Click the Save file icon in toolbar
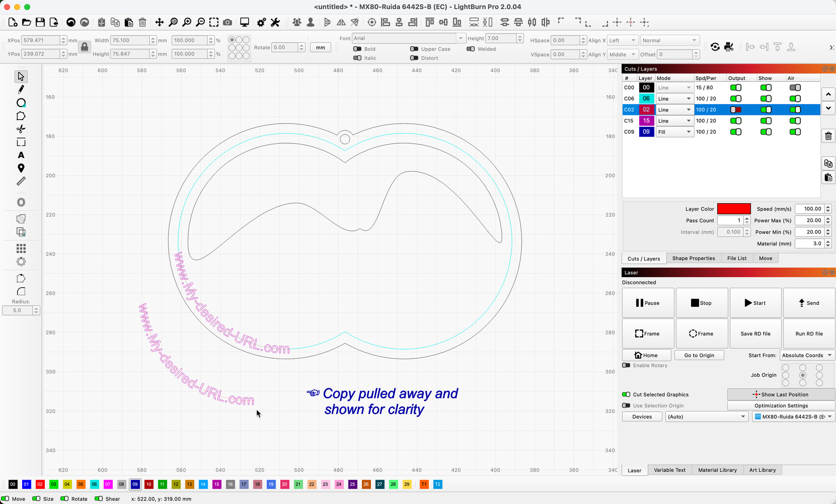This screenshot has height=504, width=836. (x=40, y=22)
